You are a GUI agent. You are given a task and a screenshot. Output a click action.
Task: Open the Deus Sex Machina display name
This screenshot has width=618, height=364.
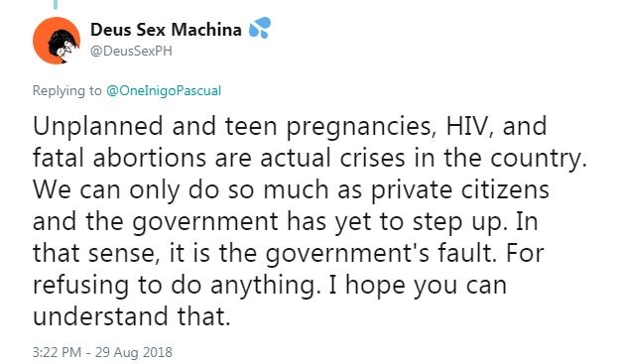click(x=166, y=30)
